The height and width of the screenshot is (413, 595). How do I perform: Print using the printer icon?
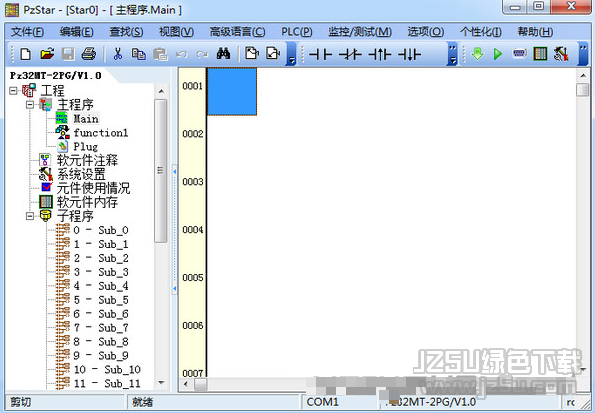[x=89, y=54]
